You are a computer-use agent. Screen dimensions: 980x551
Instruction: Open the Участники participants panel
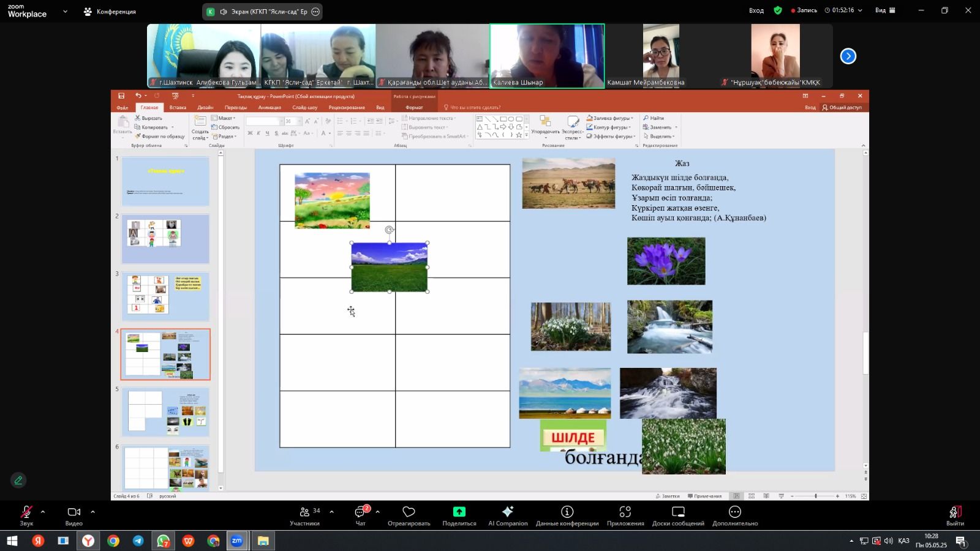click(304, 515)
